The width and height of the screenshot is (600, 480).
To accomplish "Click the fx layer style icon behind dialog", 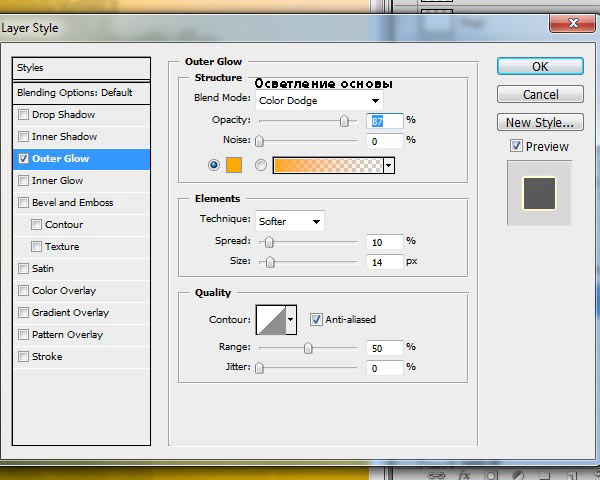I will tap(464, 475).
